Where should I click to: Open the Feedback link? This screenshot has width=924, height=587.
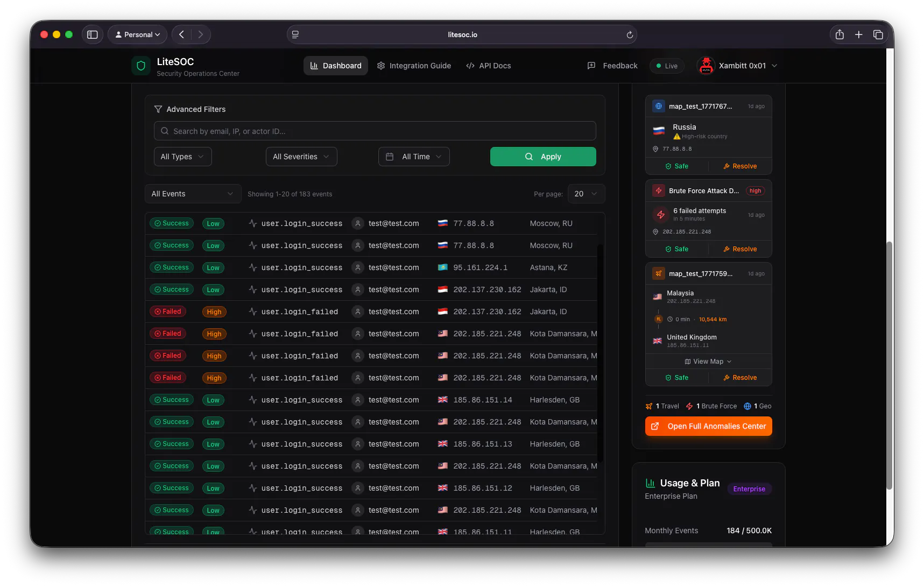tap(612, 66)
